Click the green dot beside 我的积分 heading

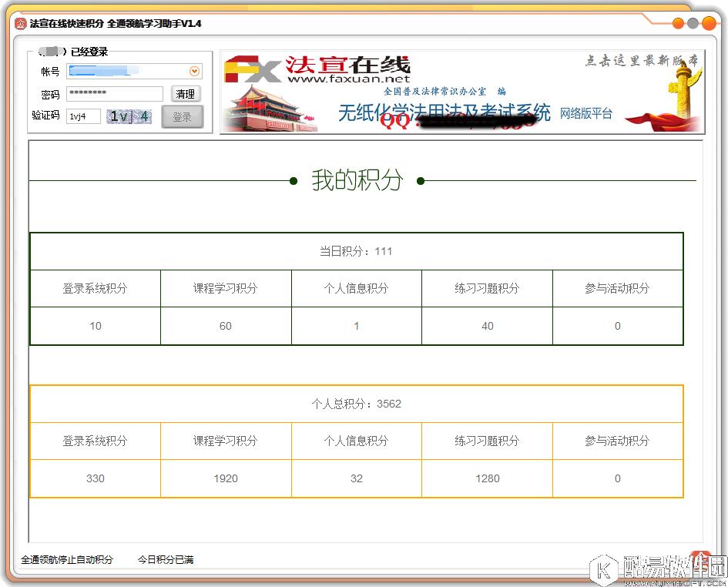click(294, 181)
